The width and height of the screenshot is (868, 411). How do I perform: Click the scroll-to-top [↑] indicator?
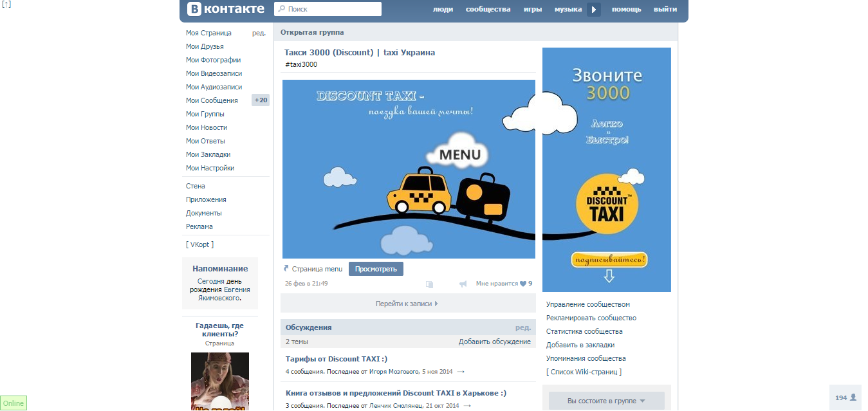pyautogui.click(x=6, y=4)
